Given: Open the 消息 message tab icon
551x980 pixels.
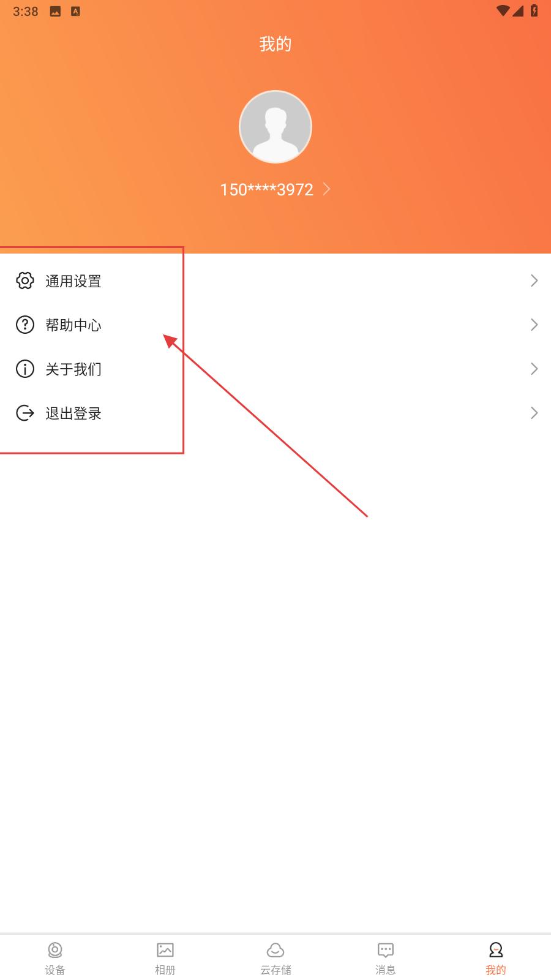Looking at the screenshot, I should coord(386,950).
